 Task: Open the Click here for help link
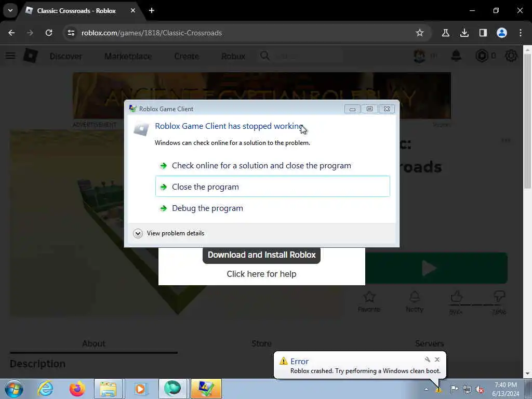(x=262, y=274)
